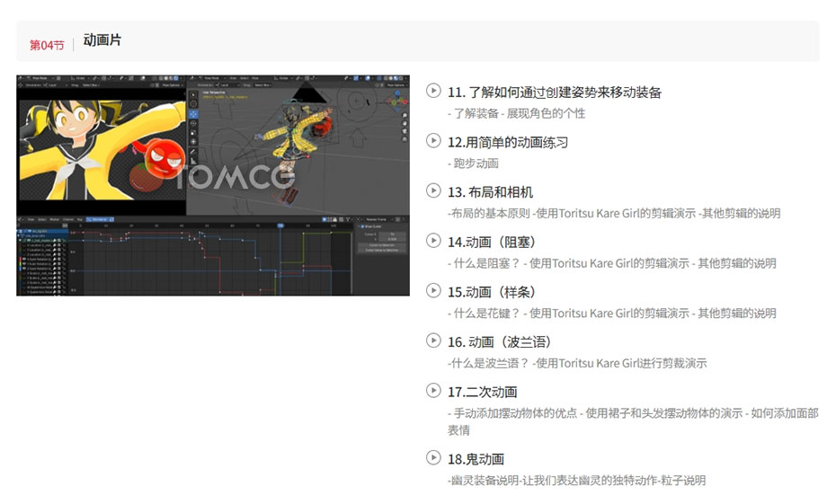Open lesson title 14.动画（阻塞）

click(x=491, y=243)
